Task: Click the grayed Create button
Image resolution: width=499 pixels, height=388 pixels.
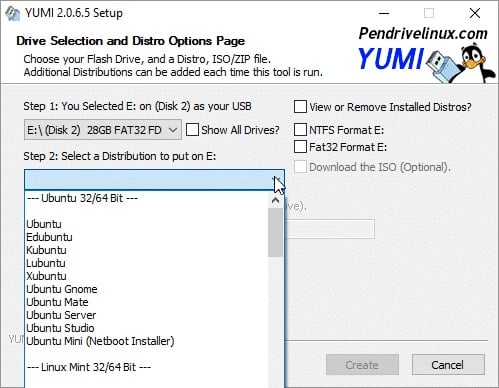Action: (362, 365)
